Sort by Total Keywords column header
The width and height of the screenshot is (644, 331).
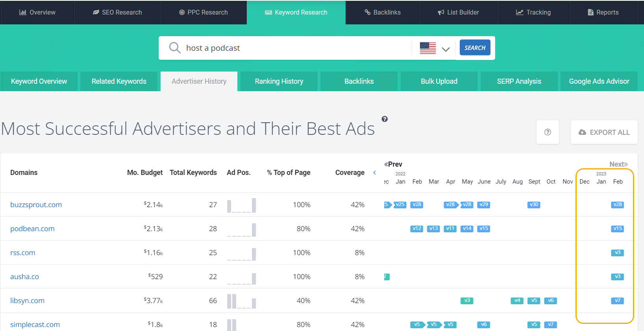[193, 173]
